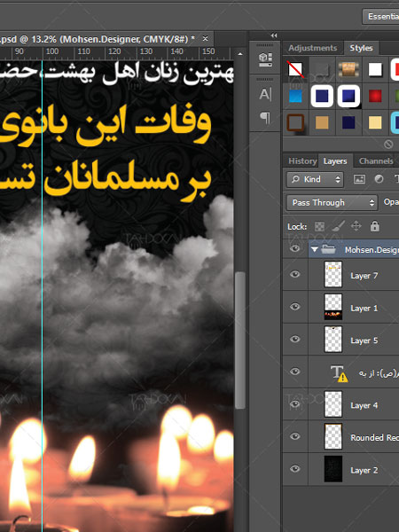Screen dimensions: 399x532
Task: Select Layer 2 thumbnail
Action: click(333, 469)
